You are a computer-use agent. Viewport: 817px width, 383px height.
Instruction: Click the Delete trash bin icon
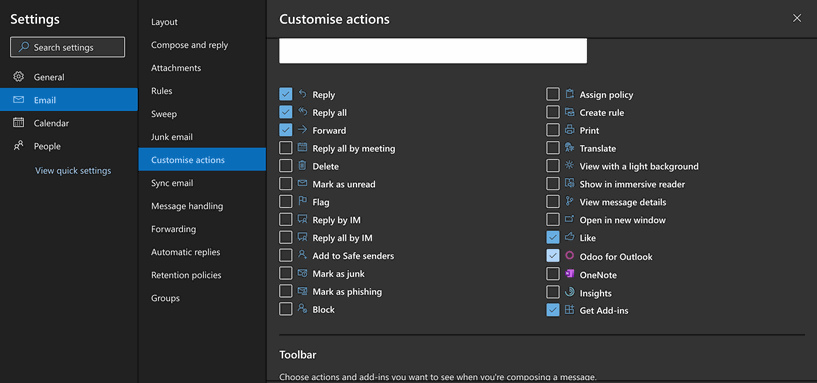(302, 166)
